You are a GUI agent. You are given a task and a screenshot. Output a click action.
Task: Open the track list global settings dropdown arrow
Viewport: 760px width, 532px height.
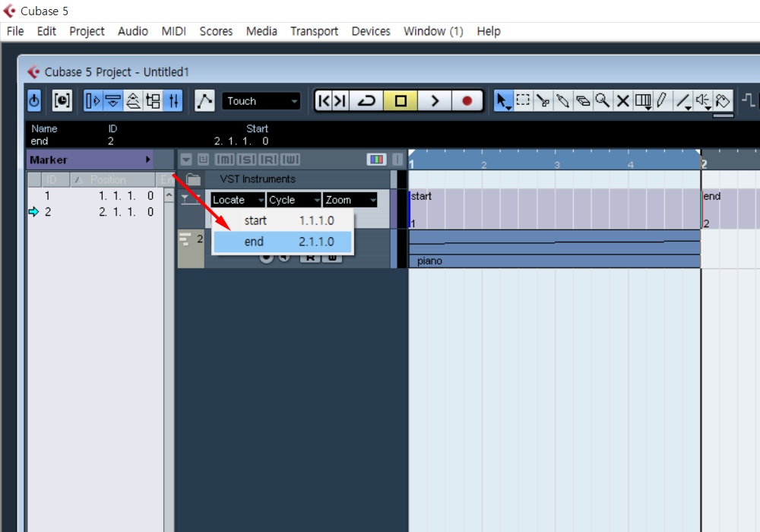point(185,160)
